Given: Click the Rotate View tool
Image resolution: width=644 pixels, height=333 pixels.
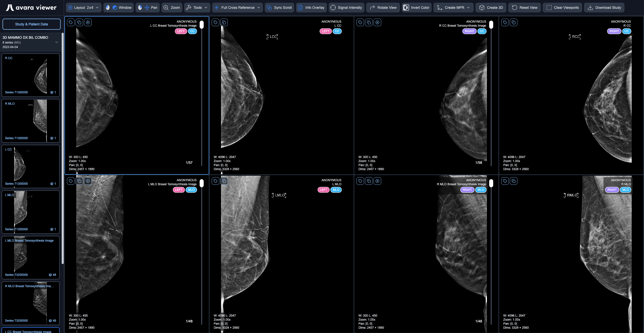Looking at the screenshot, I should [x=382, y=7].
